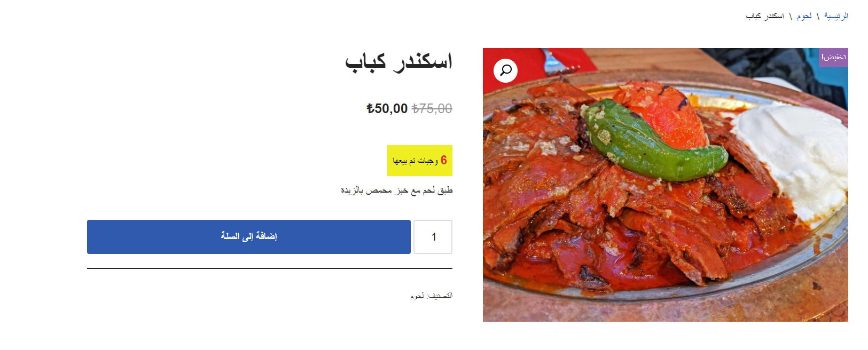Go to the الرئيسية breadcrumb link
This screenshot has height=350, width=868.
836,16
